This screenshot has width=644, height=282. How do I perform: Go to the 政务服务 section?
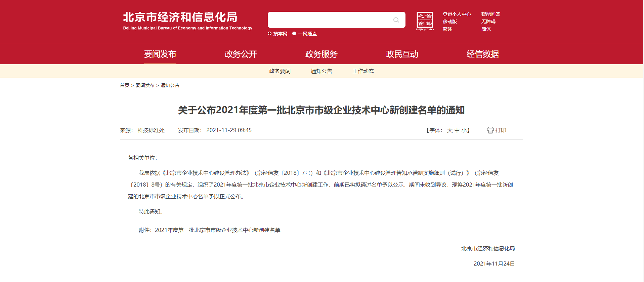pyautogui.click(x=321, y=54)
